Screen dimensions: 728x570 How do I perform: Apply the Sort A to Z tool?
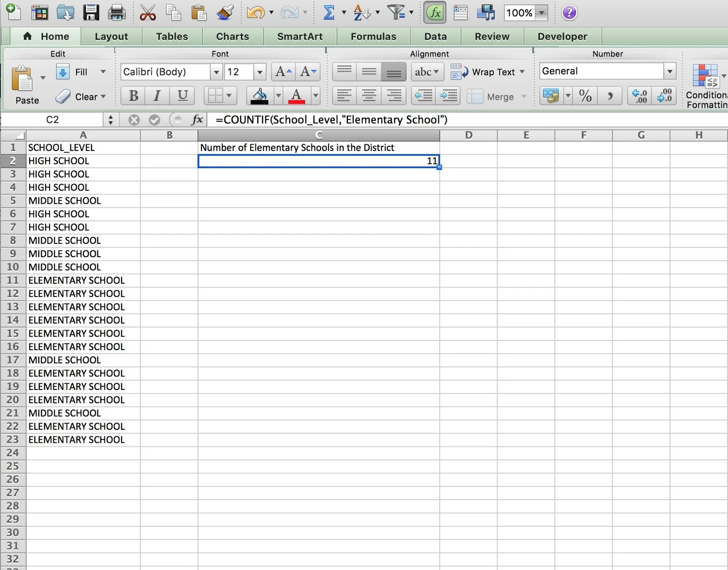(361, 13)
